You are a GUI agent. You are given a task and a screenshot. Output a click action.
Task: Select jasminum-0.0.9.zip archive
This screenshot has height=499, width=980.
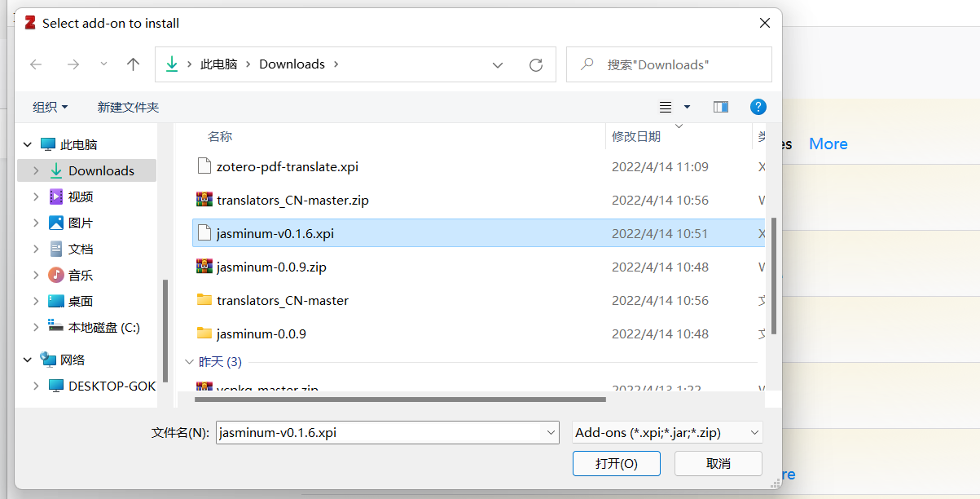(x=271, y=267)
